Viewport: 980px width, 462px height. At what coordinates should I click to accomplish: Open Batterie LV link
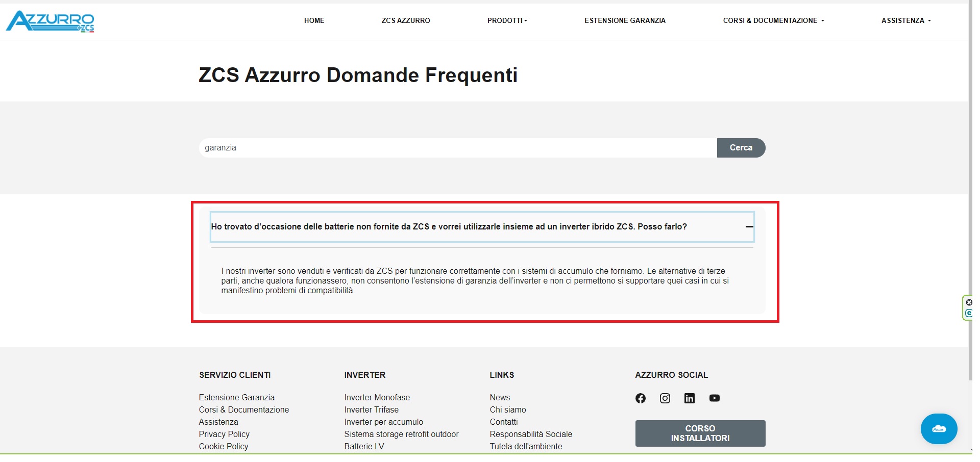tap(364, 446)
